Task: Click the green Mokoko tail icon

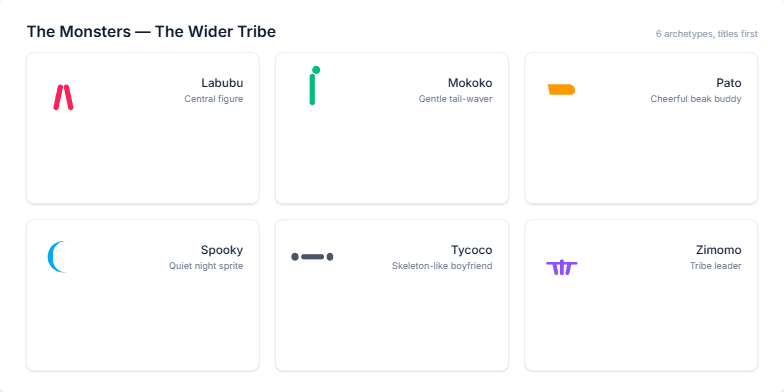Action: point(314,86)
